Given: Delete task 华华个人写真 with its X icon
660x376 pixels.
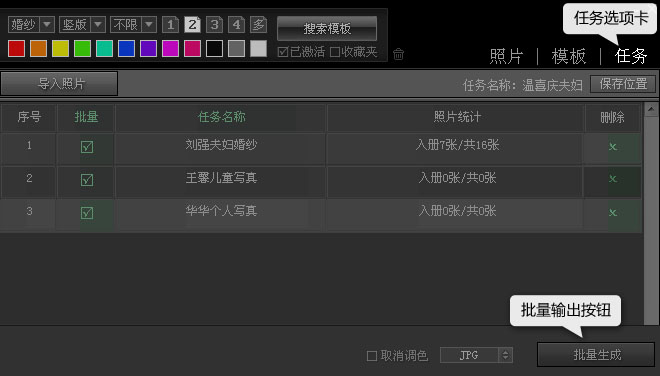Looking at the screenshot, I should (x=613, y=213).
